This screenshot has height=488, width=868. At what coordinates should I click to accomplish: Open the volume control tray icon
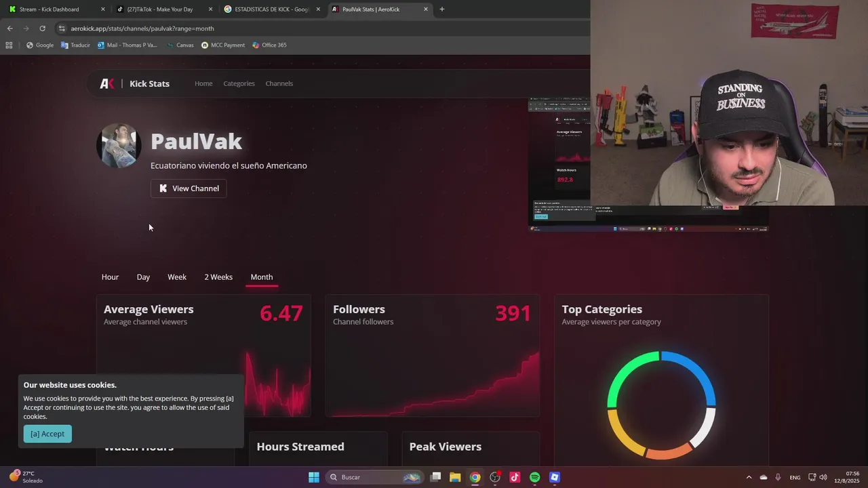(x=823, y=477)
